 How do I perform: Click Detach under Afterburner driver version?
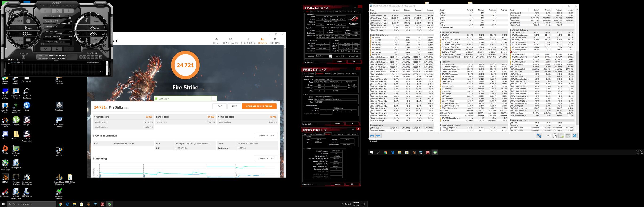(x=56, y=60)
